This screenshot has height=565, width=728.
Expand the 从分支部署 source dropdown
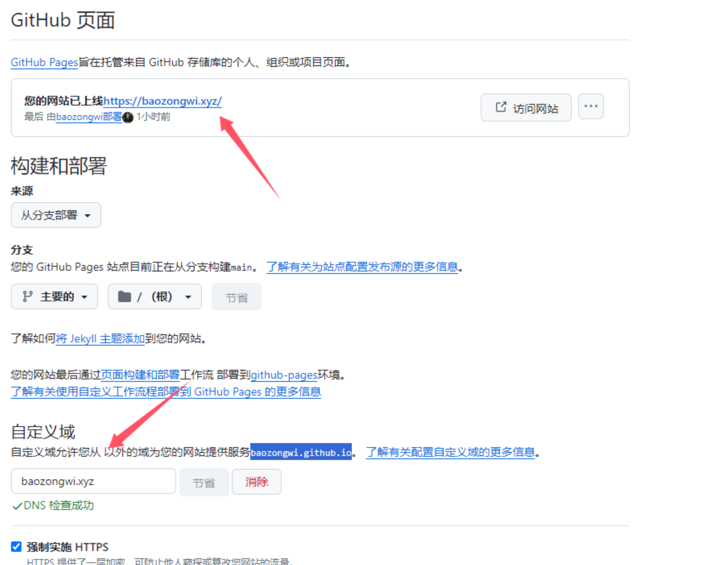pos(56,215)
